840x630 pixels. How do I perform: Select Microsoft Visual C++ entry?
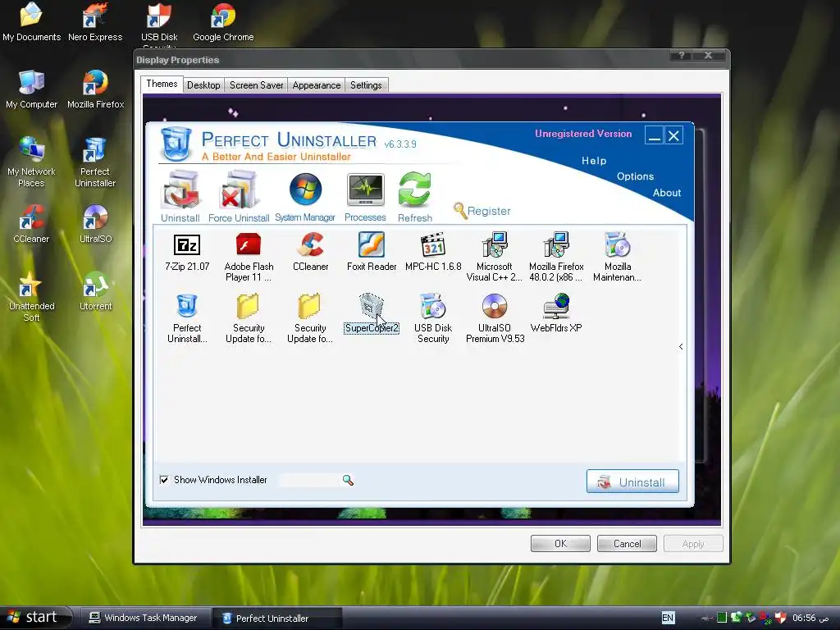494,257
